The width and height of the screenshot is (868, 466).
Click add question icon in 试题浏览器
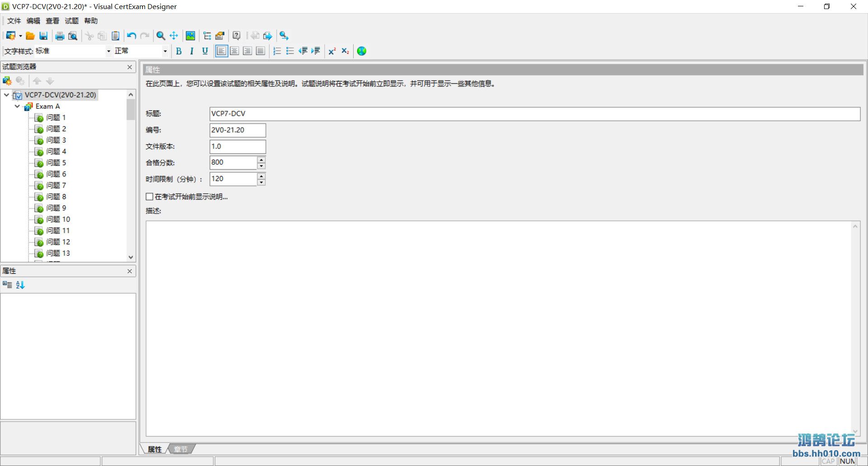tap(7, 81)
